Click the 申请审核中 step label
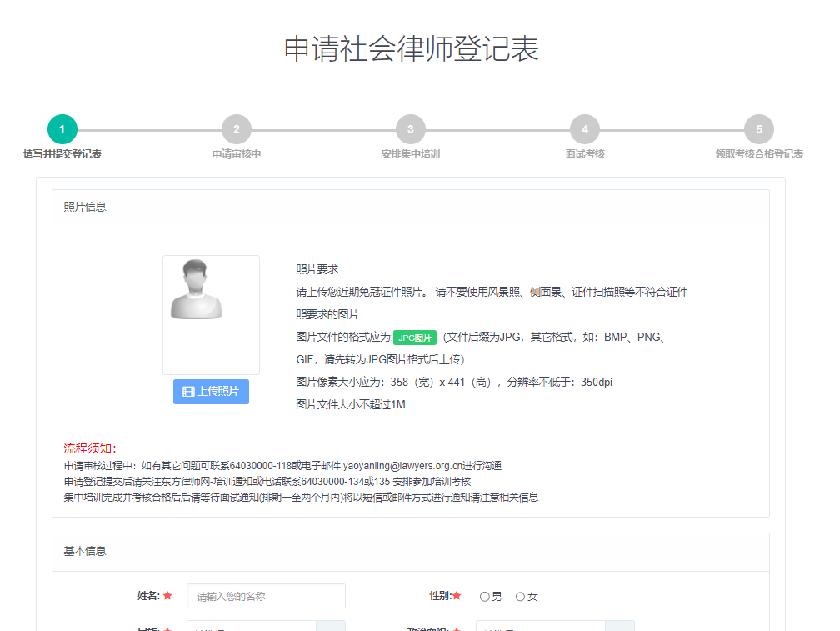840x631 pixels. (x=237, y=154)
